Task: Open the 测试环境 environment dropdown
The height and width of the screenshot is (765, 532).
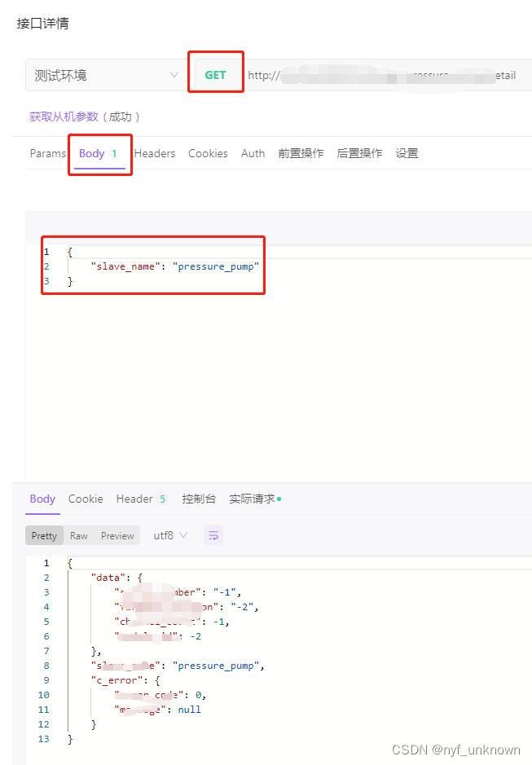Action: coord(105,75)
